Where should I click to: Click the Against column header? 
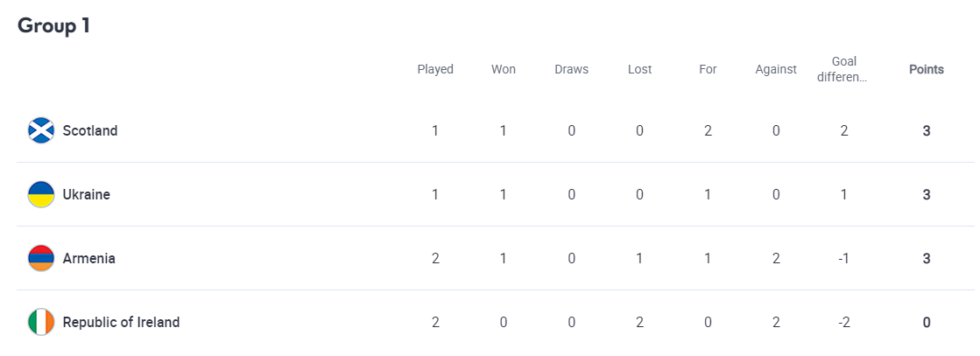click(x=776, y=69)
